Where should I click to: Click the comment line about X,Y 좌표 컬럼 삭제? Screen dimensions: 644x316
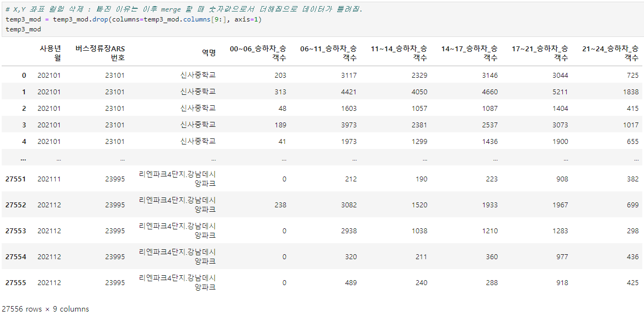pos(184,9)
